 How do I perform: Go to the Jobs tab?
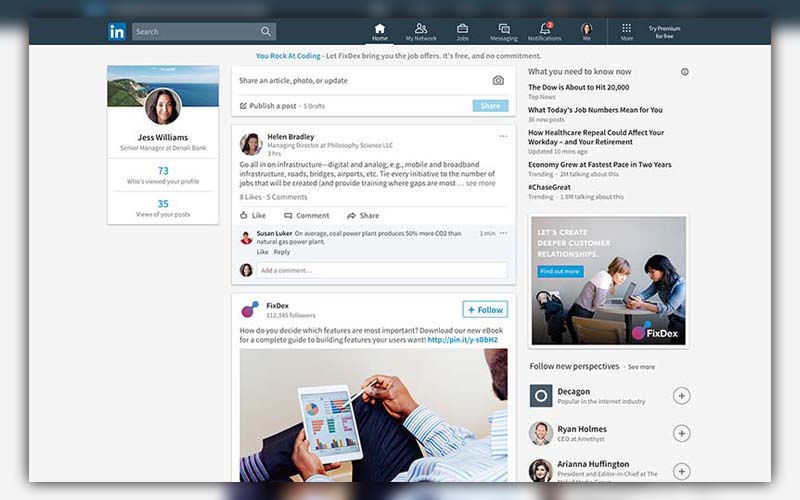462,32
